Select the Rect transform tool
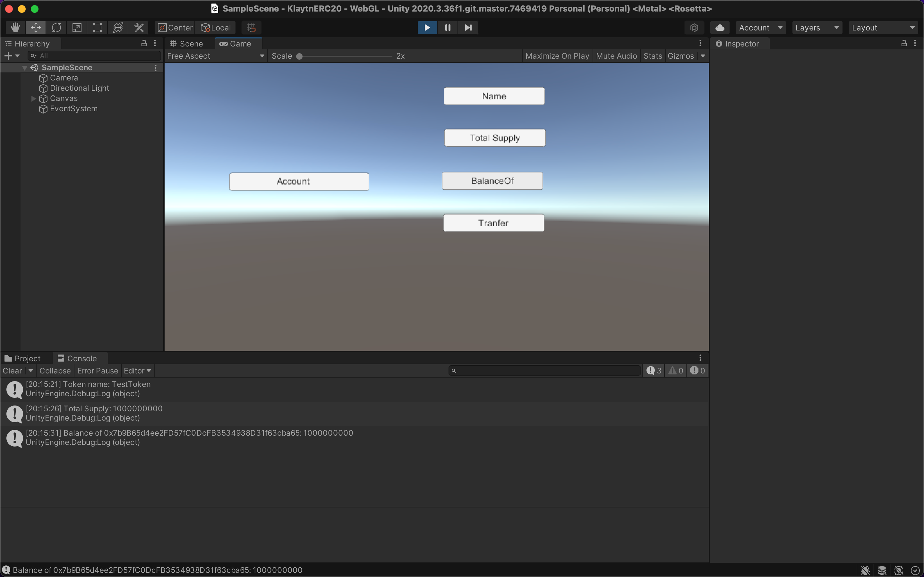The height and width of the screenshot is (577, 924). click(x=97, y=28)
